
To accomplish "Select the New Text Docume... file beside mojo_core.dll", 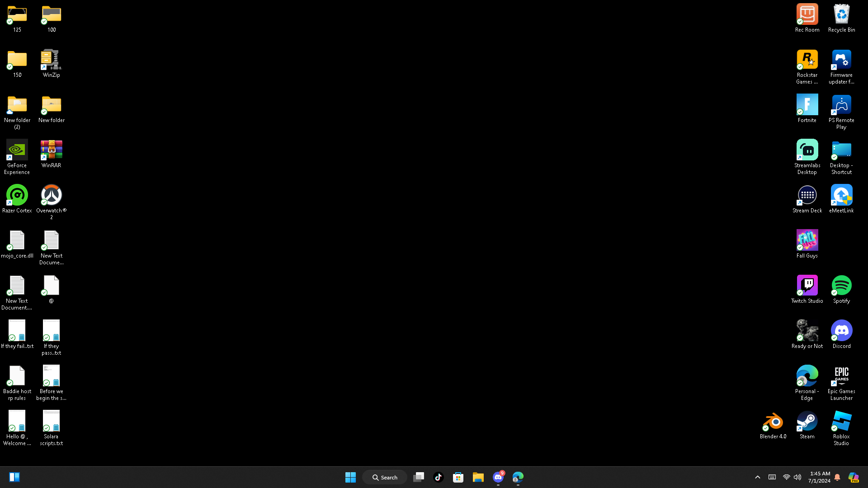I will point(52,247).
